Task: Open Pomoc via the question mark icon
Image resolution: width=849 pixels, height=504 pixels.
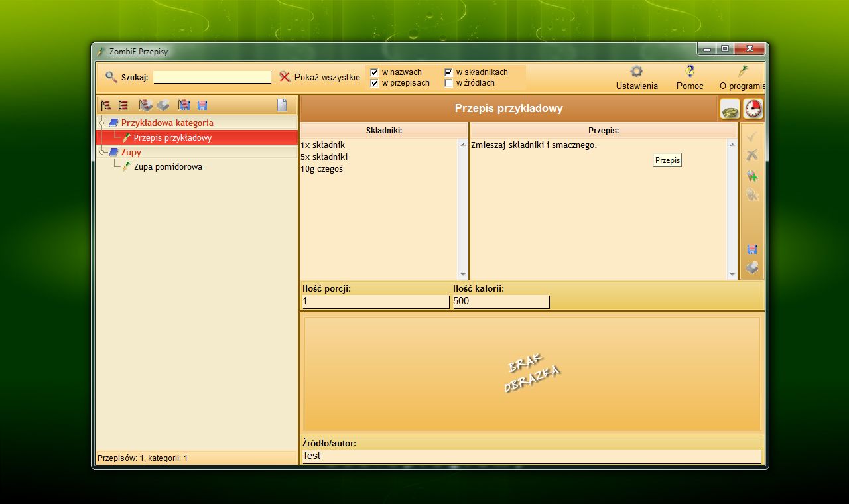Action: click(x=690, y=72)
